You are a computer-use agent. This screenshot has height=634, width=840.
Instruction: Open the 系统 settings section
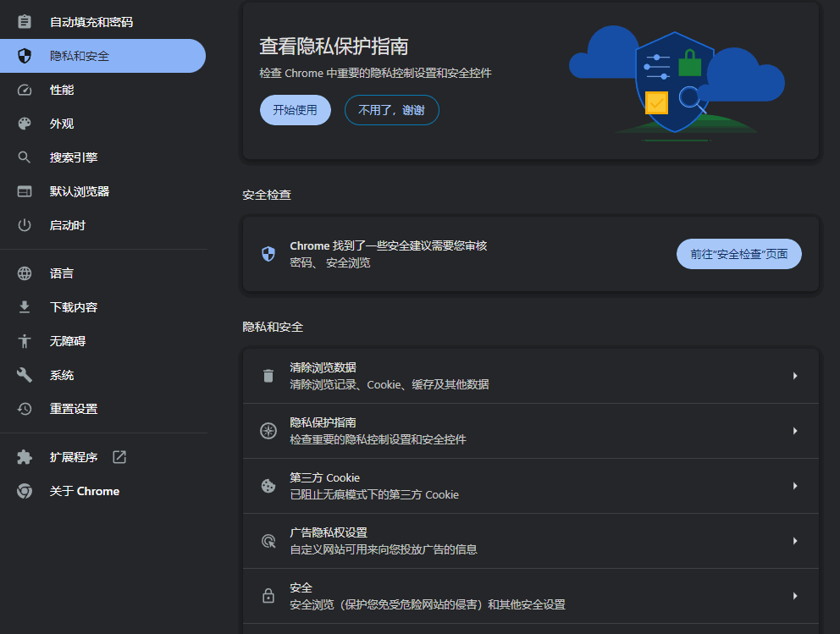tap(102, 375)
